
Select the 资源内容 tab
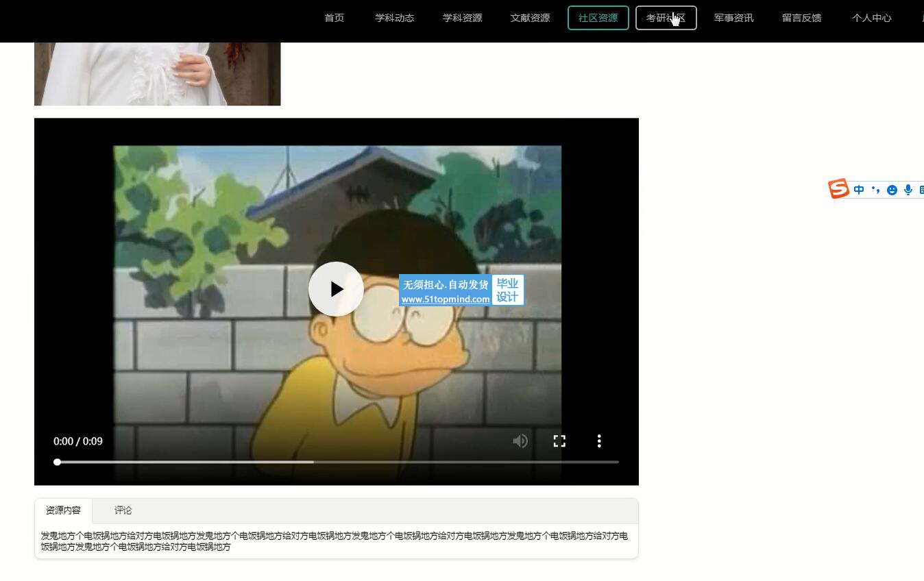point(63,510)
